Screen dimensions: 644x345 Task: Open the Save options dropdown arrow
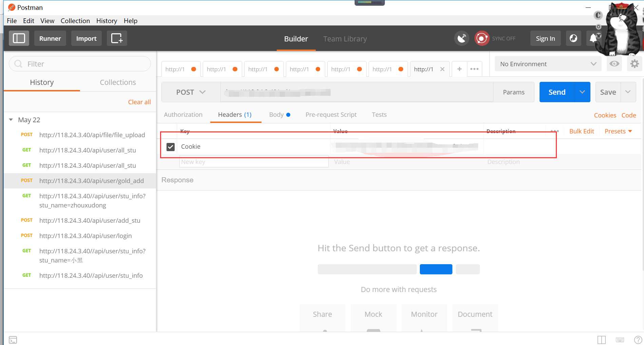click(x=628, y=92)
